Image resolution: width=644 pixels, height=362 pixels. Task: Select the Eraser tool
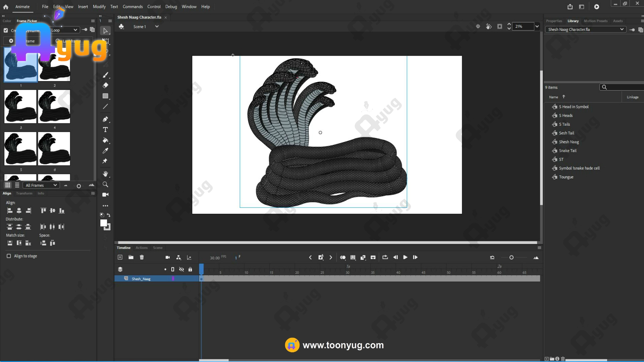[x=105, y=85]
